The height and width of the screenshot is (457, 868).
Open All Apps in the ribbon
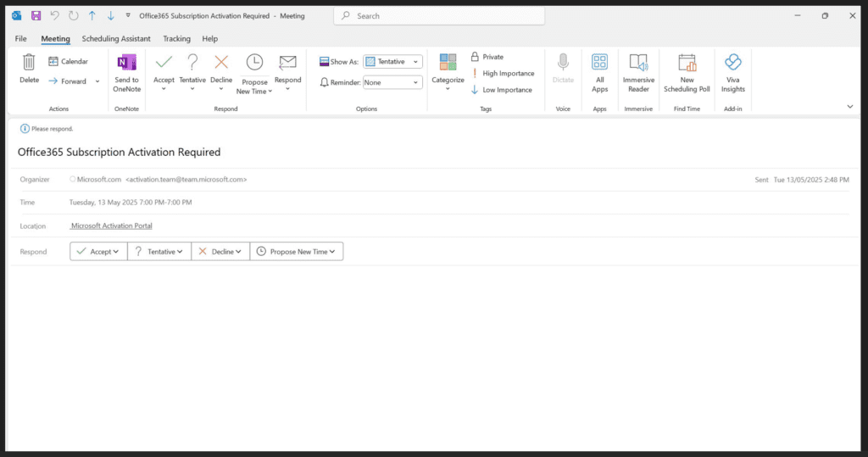point(599,73)
